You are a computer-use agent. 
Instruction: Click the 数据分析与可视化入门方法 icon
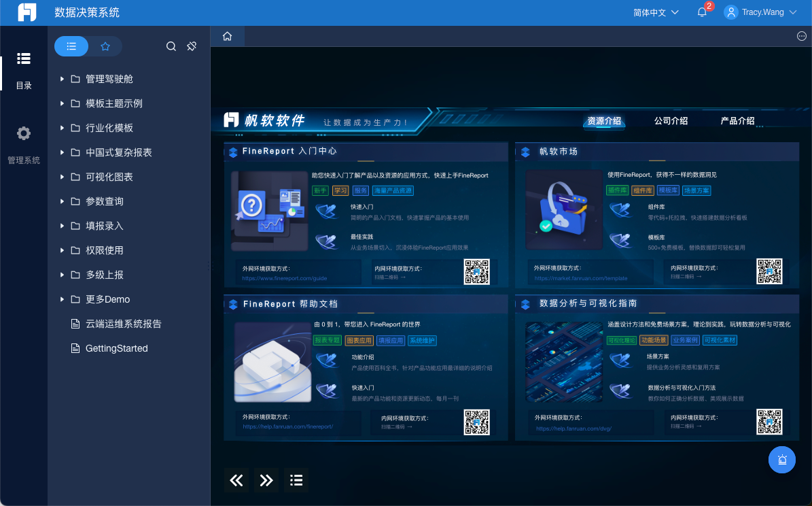point(621,392)
